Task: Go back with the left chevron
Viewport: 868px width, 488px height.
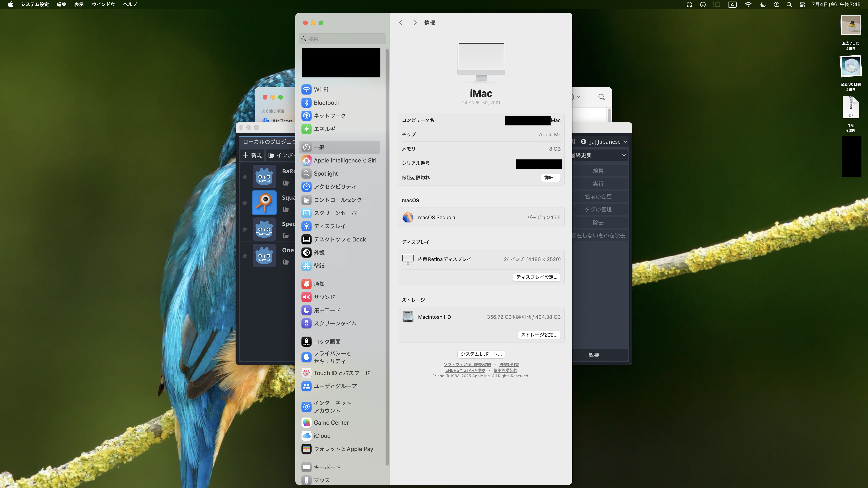Action: tap(401, 23)
